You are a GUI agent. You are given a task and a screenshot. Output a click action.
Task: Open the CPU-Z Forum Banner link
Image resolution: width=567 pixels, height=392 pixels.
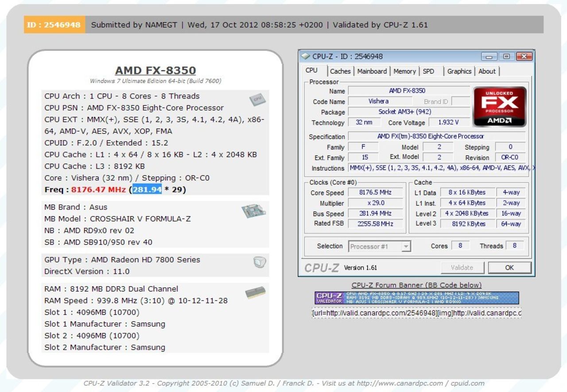point(417,285)
